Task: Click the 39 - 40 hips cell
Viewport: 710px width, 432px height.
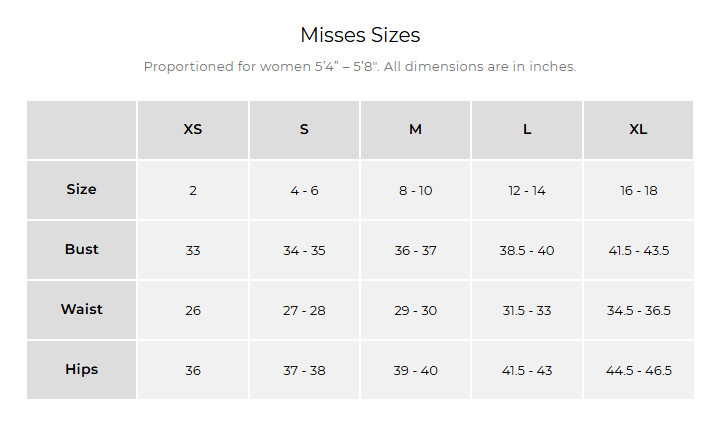Action: coord(415,370)
